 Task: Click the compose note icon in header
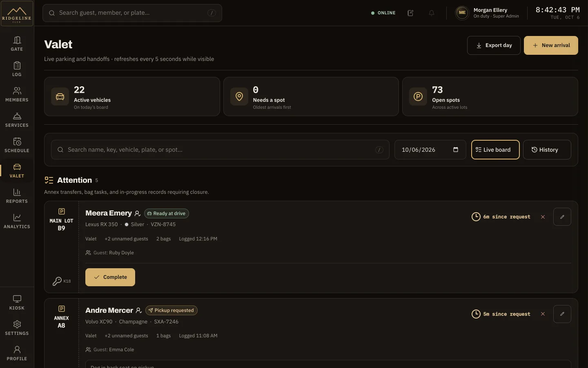click(x=410, y=13)
